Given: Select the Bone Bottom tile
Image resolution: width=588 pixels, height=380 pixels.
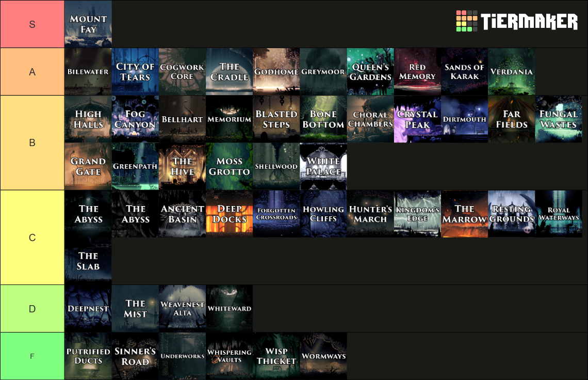Looking at the screenshot, I should (x=323, y=119).
